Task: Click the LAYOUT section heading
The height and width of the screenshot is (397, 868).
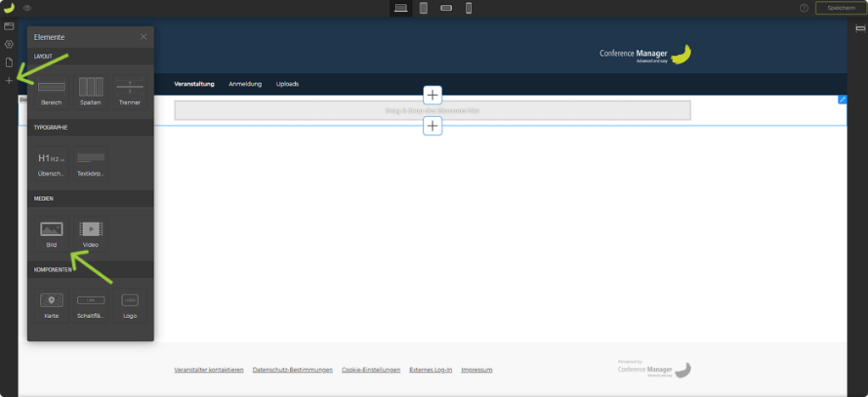Action: click(43, 57)
